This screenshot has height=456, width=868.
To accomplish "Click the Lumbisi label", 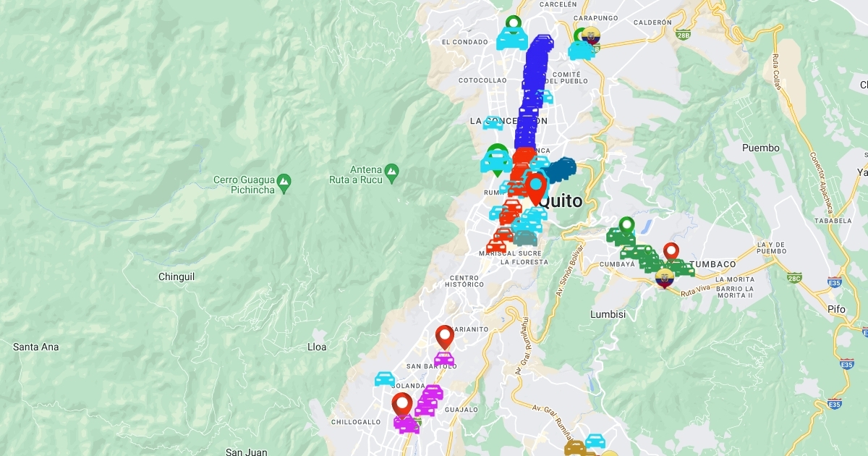I will point(608,314).
